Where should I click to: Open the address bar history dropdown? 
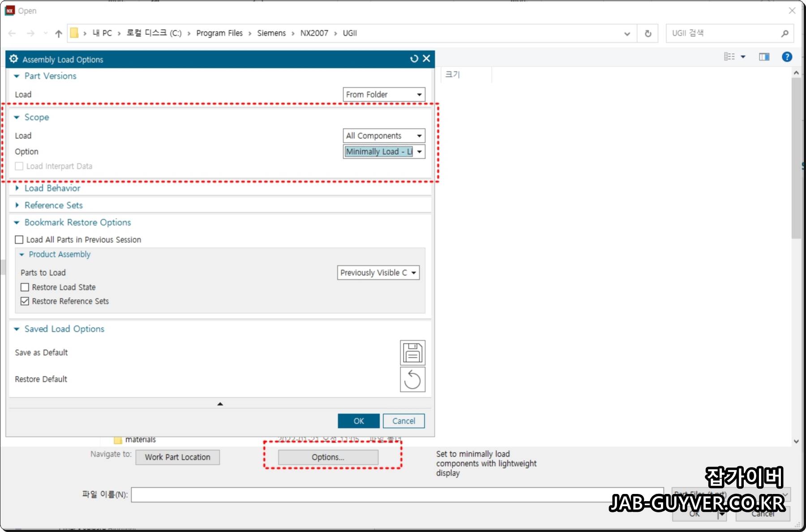point(627,34)
